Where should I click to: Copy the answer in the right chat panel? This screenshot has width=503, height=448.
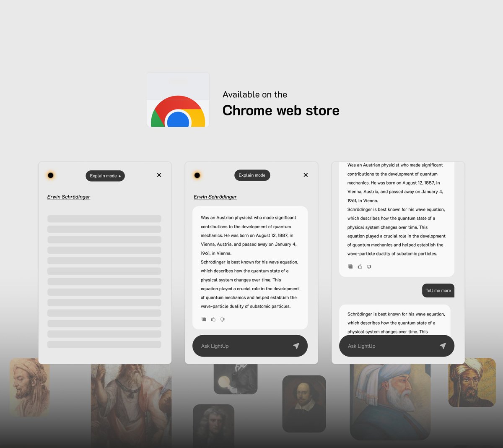click(350, 267)
